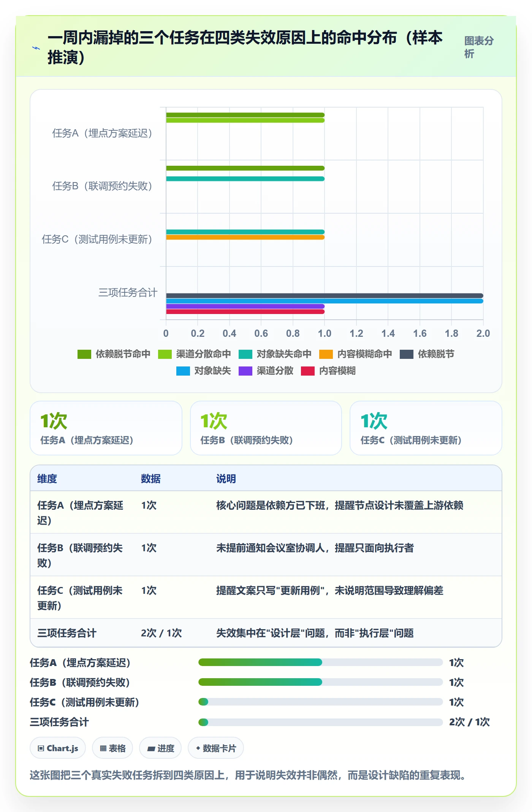Open the 任务B（联调预约失败）data card

pos(266,428)
